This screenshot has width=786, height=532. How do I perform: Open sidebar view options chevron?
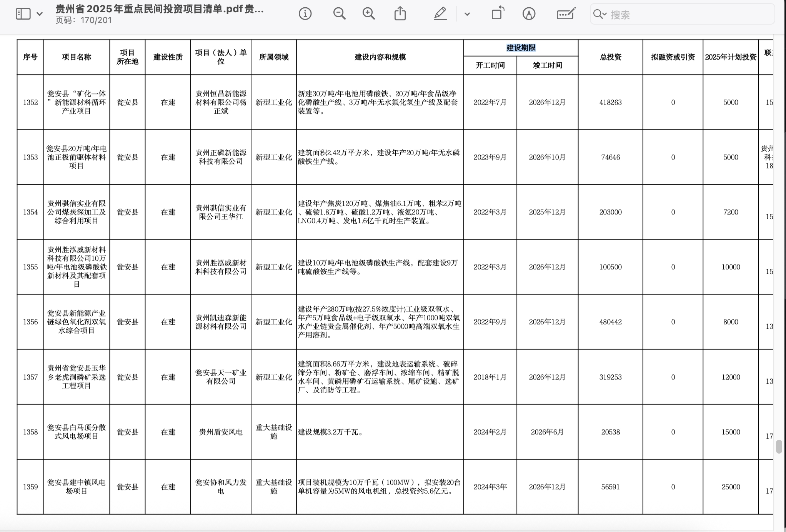(39, 14)
